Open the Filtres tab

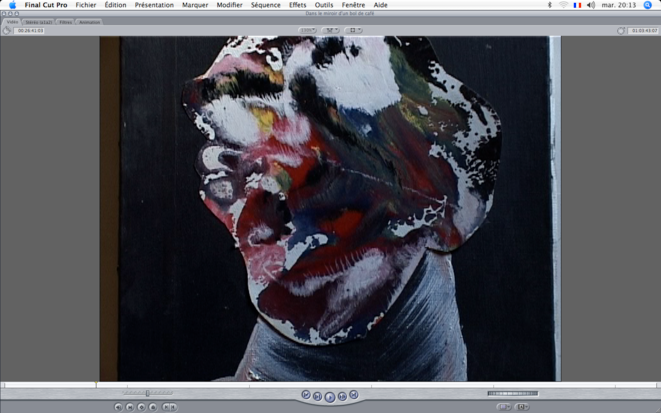(65, 22)
